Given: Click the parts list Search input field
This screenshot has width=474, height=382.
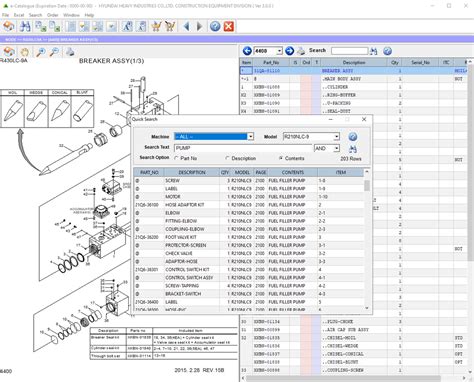Looking at the screenshot, I should (x=349, y=51).
